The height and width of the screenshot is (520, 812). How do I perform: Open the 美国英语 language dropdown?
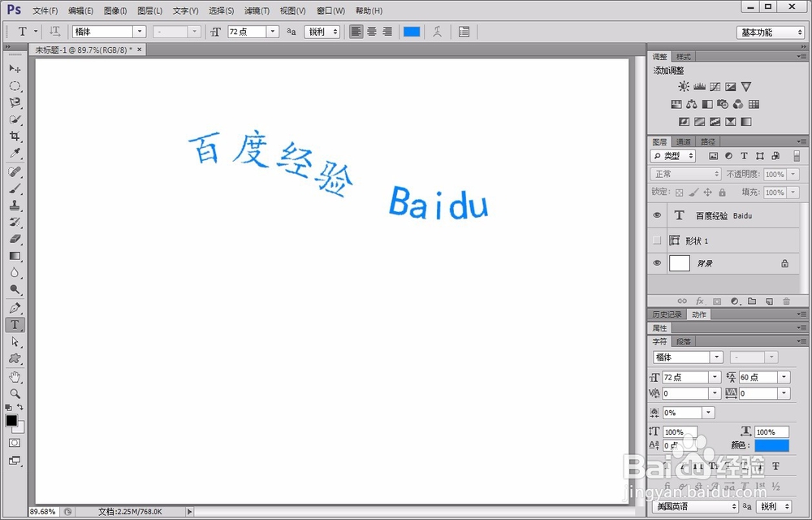pos(696,506)
